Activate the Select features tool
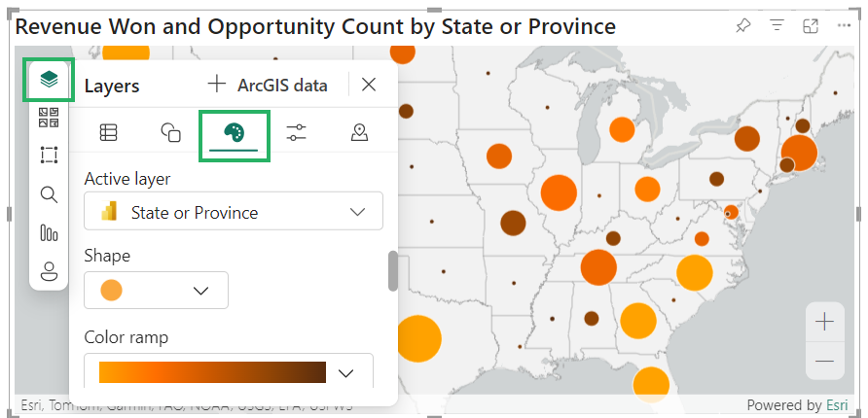 (49, 156)
